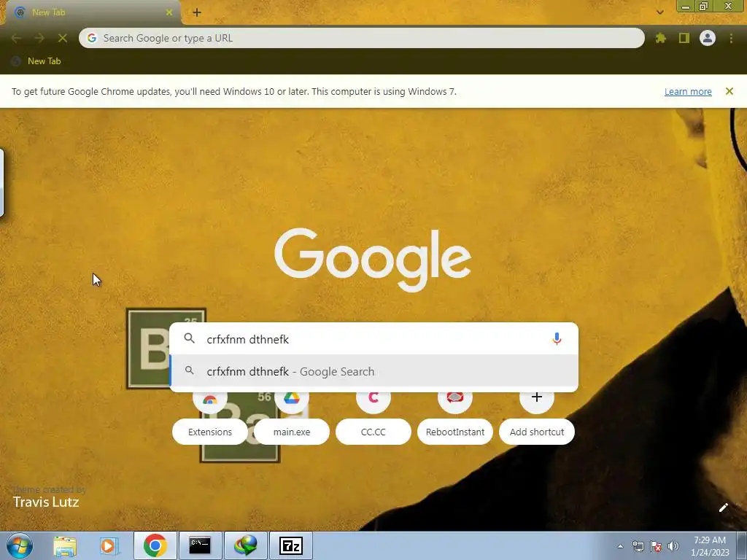747x560 pixels.
Task: Launch Windows Media Player from taskbar
Action: click(109, 545)
